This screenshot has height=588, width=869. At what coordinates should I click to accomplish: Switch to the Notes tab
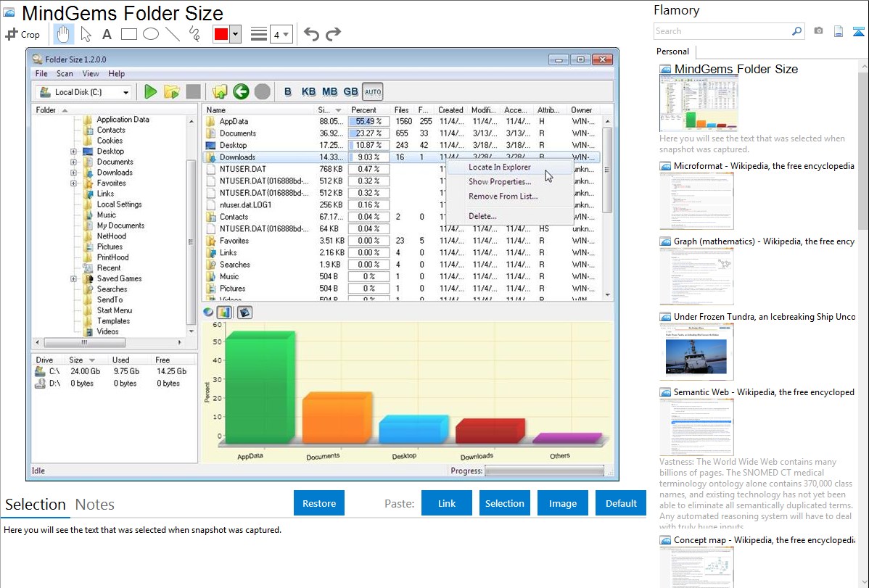(x=95, y=505)
